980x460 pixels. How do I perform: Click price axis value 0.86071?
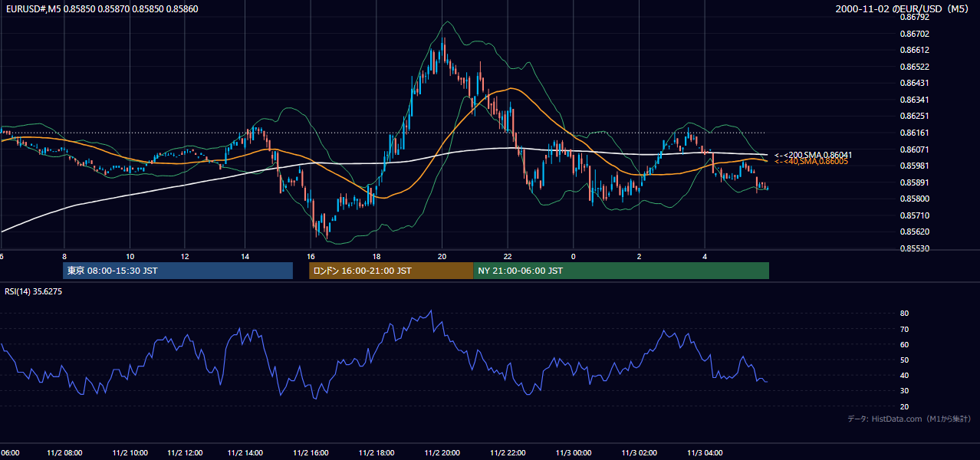coord(914,149)
